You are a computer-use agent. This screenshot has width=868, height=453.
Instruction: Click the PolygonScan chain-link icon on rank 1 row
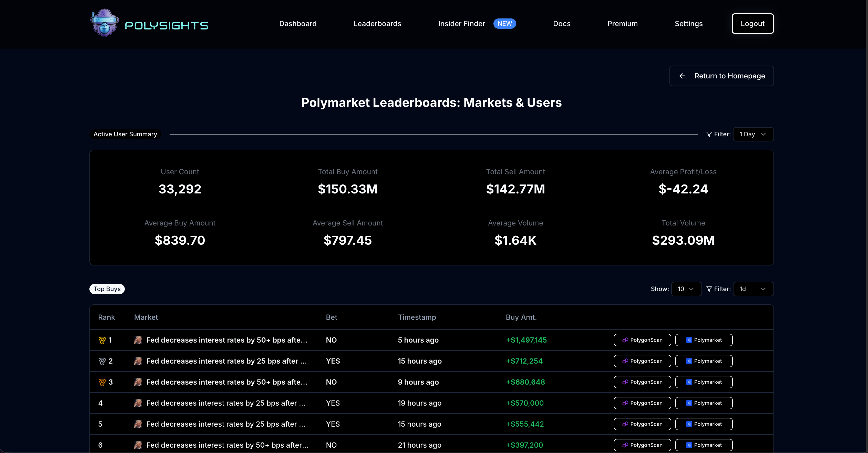pyautogui.click(x=625, y=340)
